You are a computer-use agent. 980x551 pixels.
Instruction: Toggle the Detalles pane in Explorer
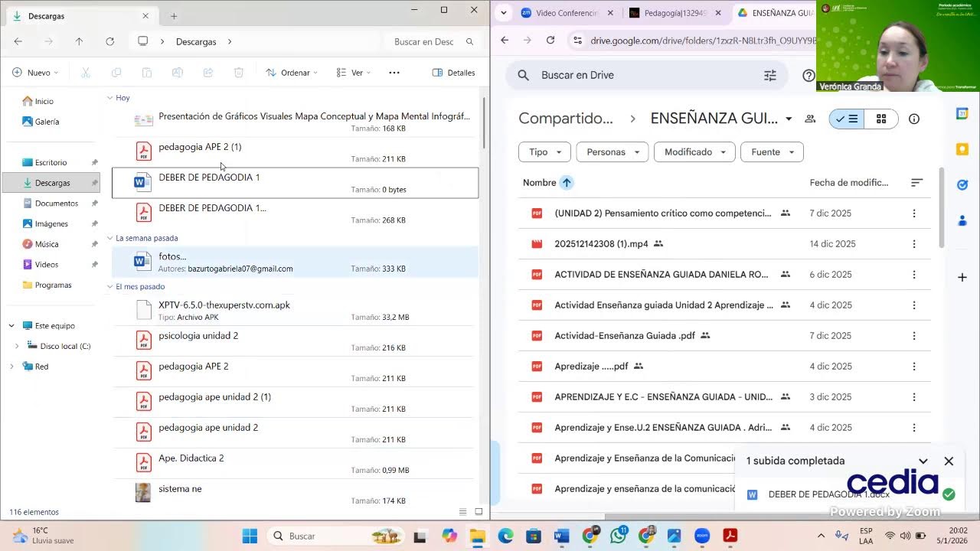click(454, 73)
